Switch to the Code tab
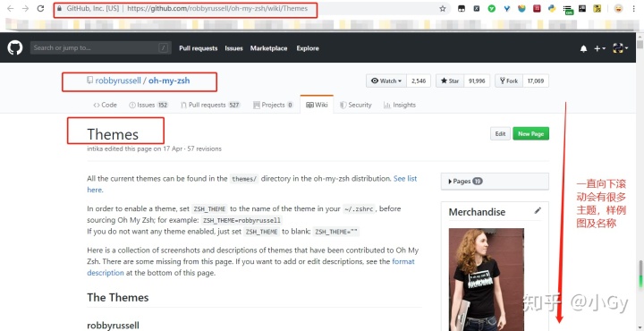The height and width of the screenshot is (331, 644). 105,105
